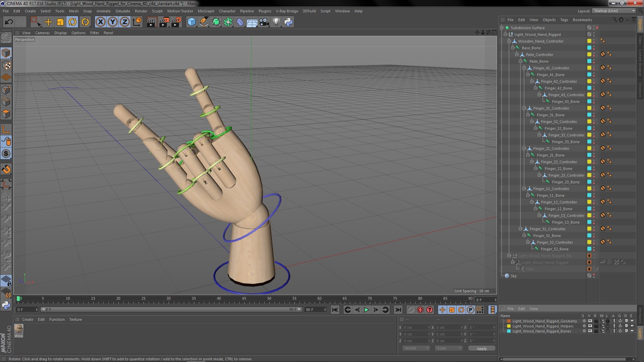
Task: Collapse the Finger_51_Controller node
Action: point(521,229)
